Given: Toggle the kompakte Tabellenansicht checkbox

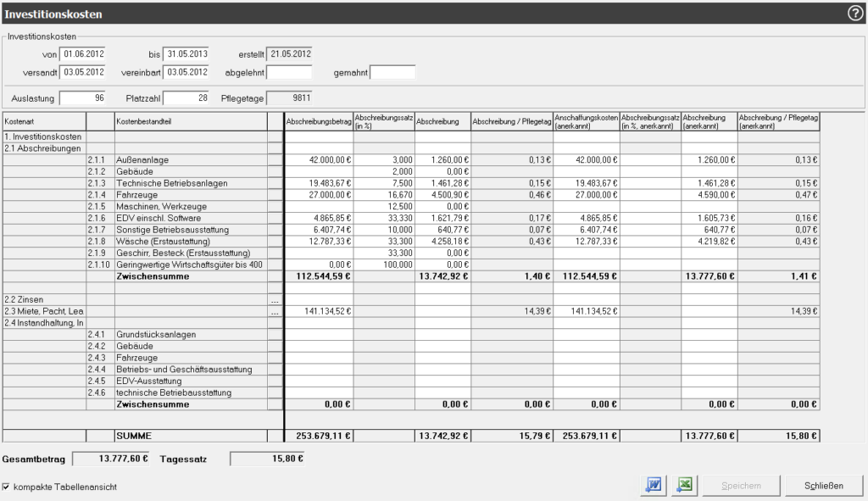Looking at the screenshot, I should [x=8, y=487].
